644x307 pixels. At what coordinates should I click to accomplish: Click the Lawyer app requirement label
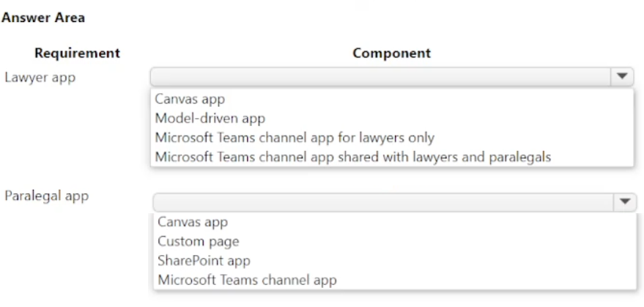[40, 76]
